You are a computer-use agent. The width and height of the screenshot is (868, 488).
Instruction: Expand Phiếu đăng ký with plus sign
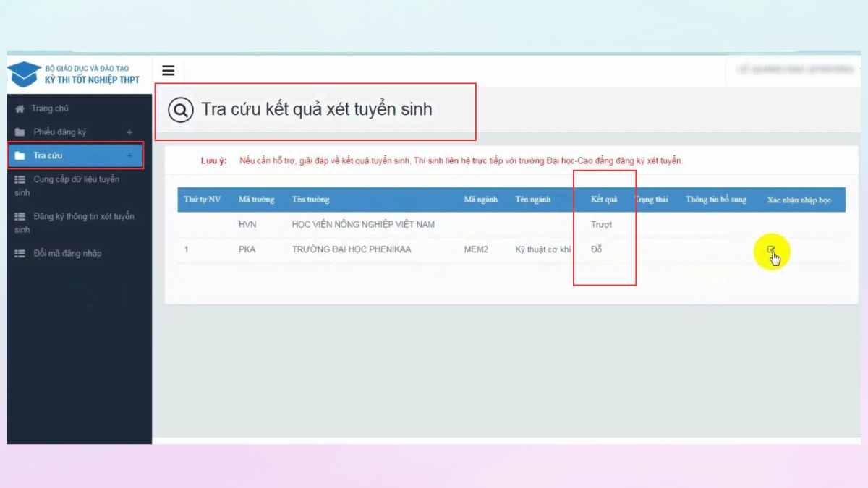tap(129, 132)
